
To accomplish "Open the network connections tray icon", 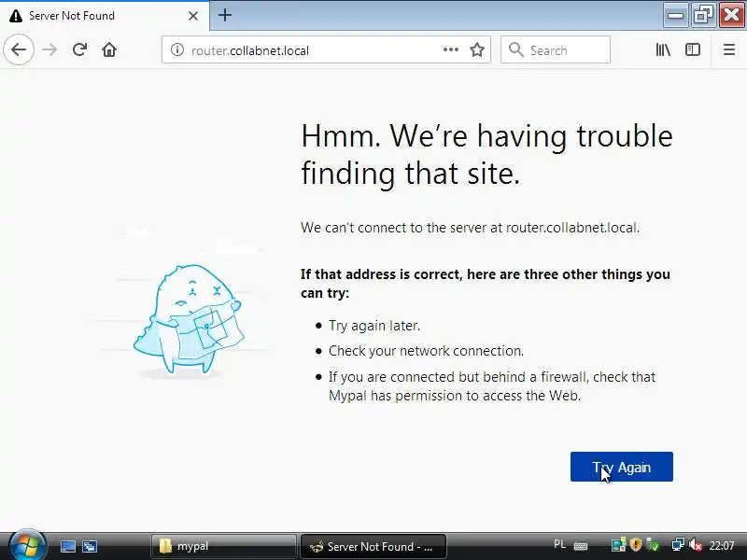I will point(678,544).
